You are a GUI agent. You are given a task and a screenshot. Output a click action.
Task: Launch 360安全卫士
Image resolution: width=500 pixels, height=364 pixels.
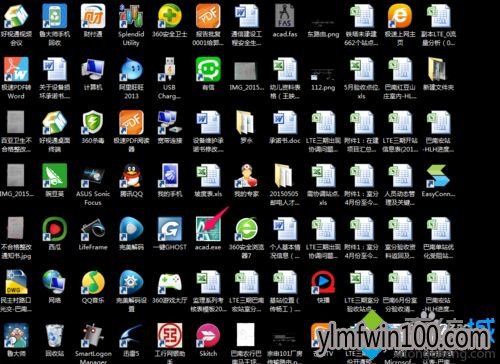(170, 21)
